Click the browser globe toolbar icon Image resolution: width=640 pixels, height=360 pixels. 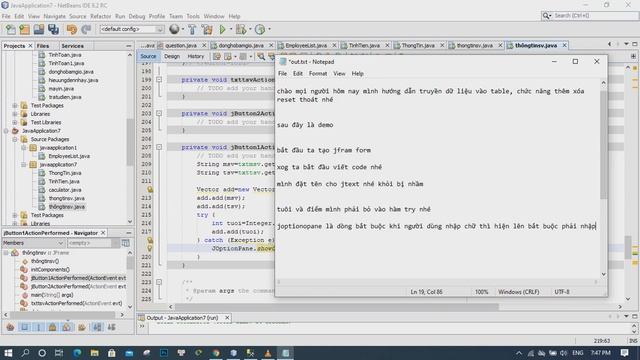pyautogui.click(x=174, y=29)
